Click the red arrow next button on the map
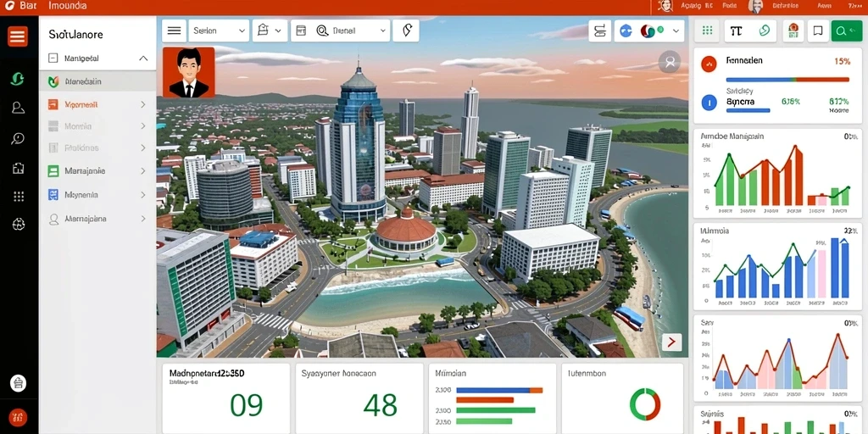 [x=671, y=342]
